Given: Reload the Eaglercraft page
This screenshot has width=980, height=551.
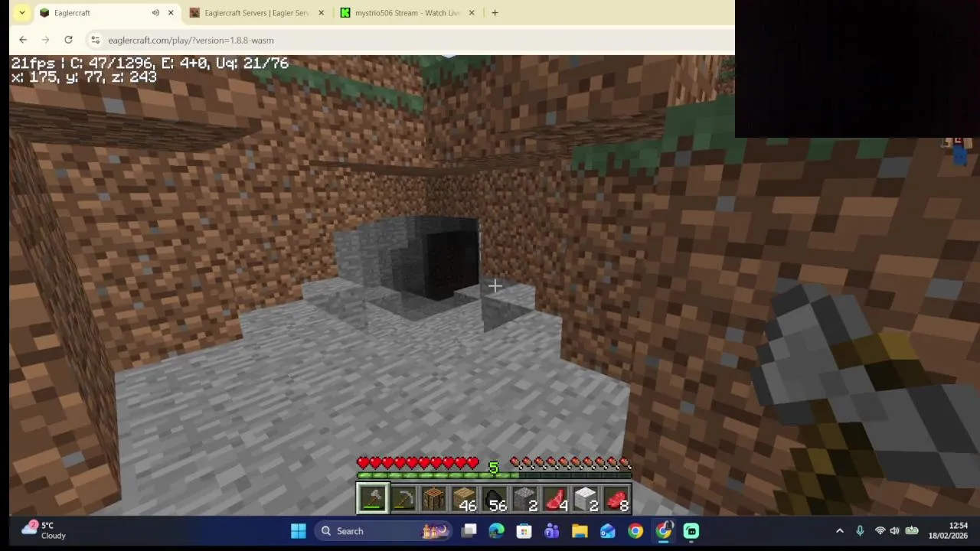Looking at the screenshot, I should 68,40.
